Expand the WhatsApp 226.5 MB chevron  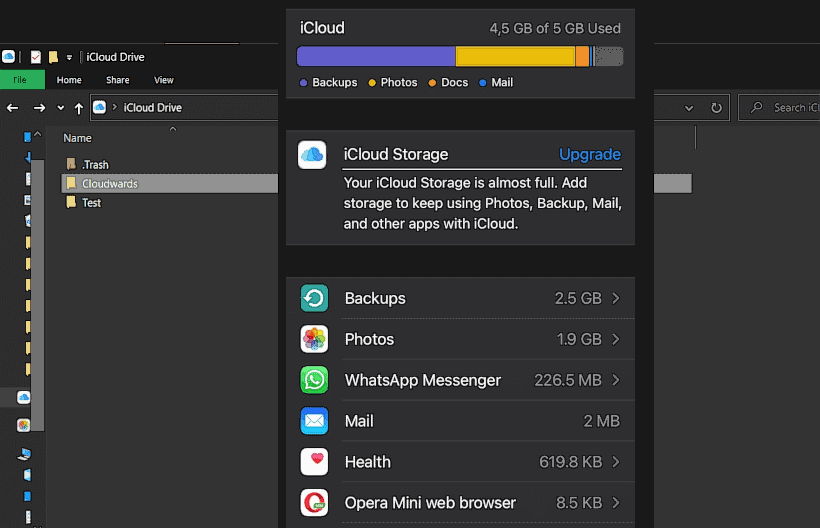pyautogui.click(x=616, y=380)
